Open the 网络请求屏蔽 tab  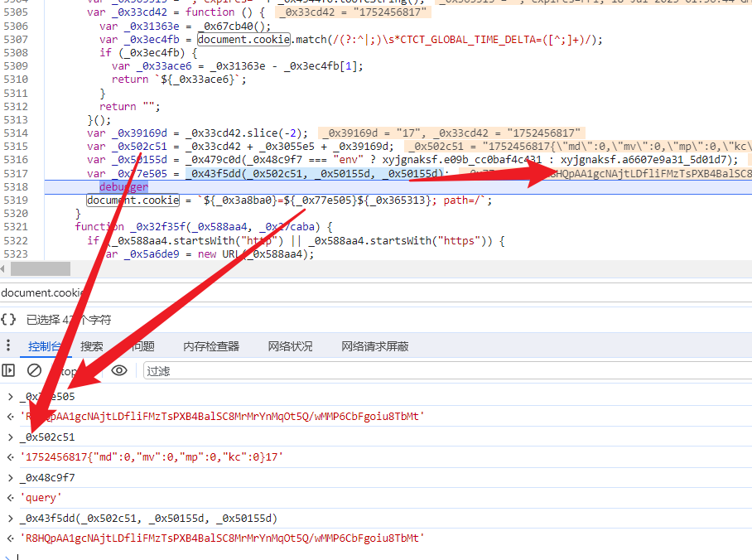click(375, 346)
